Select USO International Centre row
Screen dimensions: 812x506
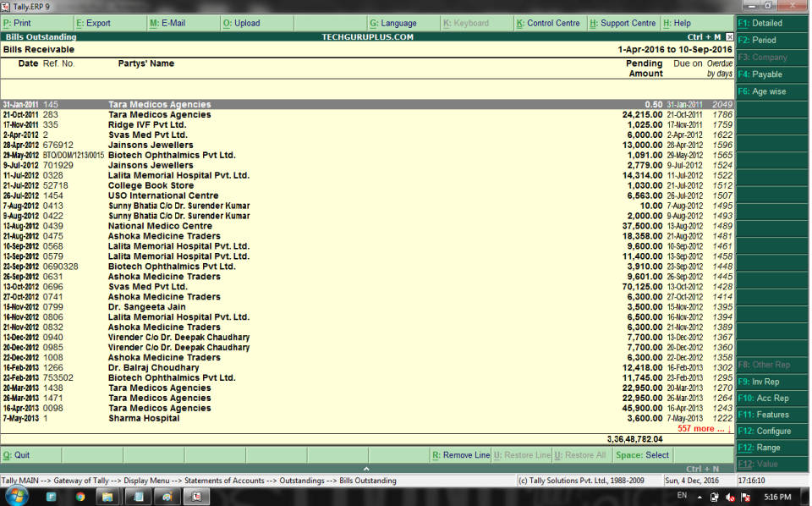367,195
